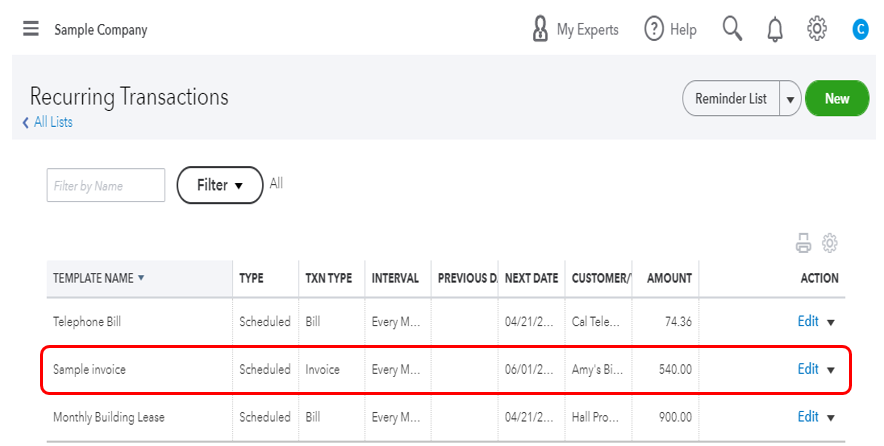
Task: Open table column settings gear
Action: pyautogui.click(x=829, y=243)
